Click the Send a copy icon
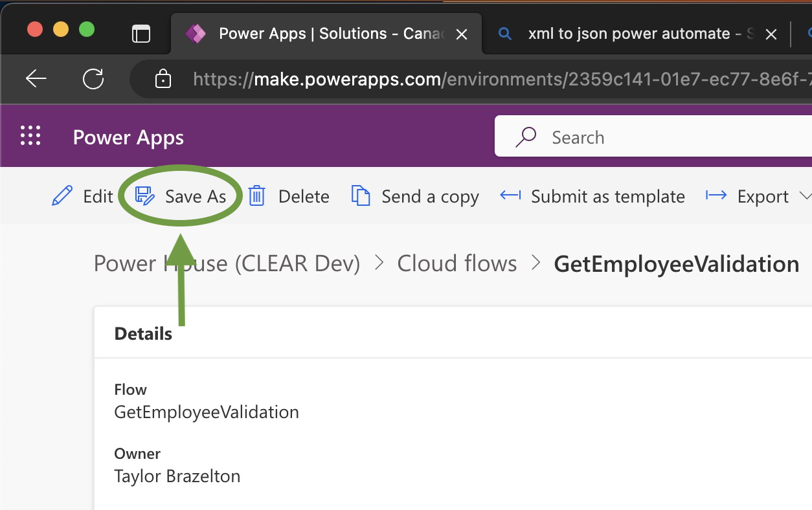 click(x=361, y=195)
